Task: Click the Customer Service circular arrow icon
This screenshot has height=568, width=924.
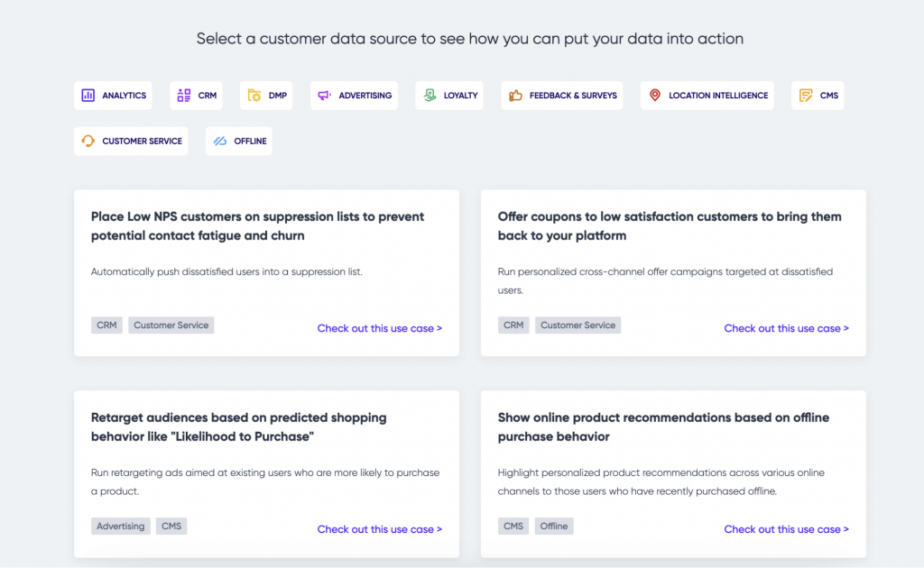Action: point(88,141)
